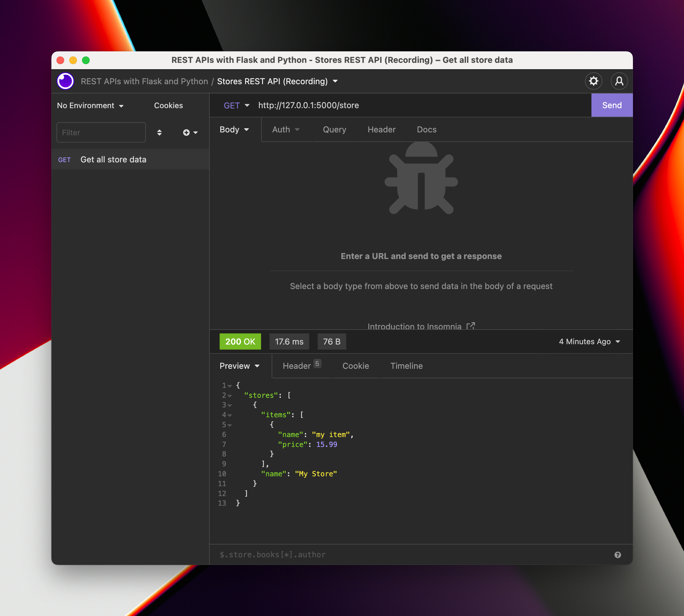Open settings with the gear icon
The height and width of the screenshot is (616, 684).
tap(593, 81)
